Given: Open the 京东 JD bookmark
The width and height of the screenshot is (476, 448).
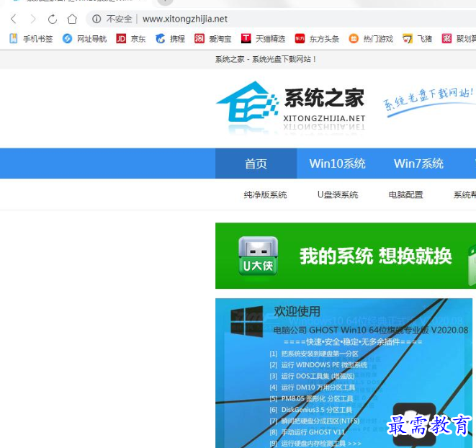Looking at the screenshot, I should click(x=131, y=39).
